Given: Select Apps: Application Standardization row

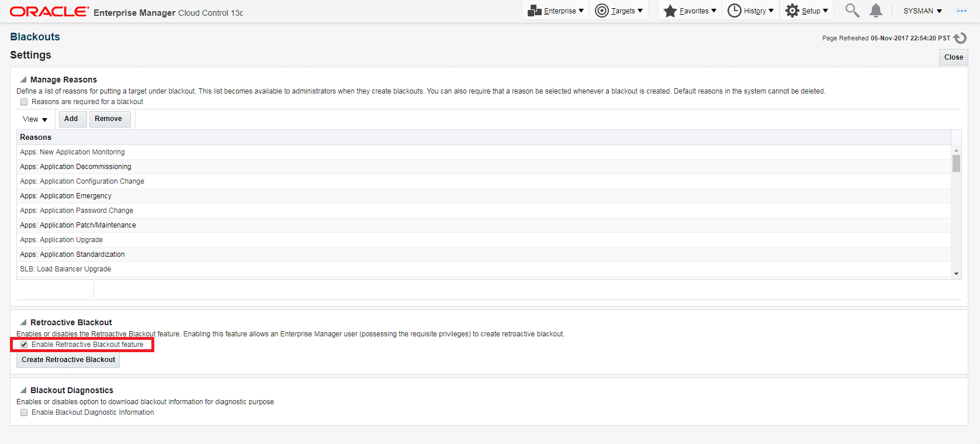Looking at the screenshot, I should point(484,254).
